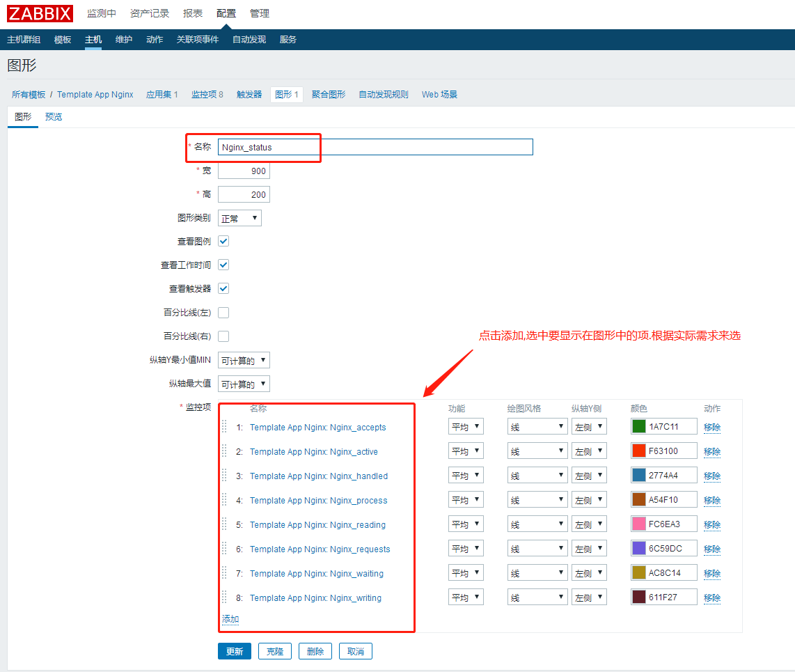This screenshot has width=795, height=672.
Task: Open the 监控项 8 tab link
Action: pos(207,94)
